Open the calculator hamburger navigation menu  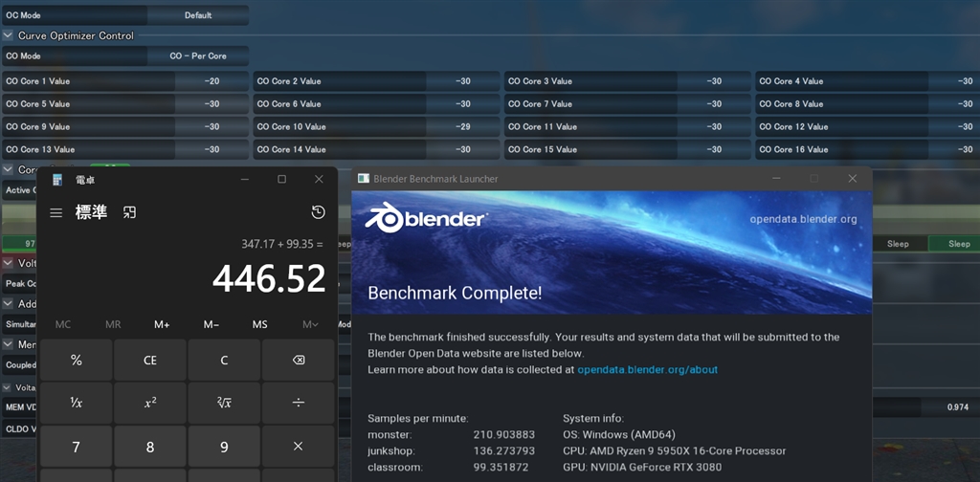(56, 212)
